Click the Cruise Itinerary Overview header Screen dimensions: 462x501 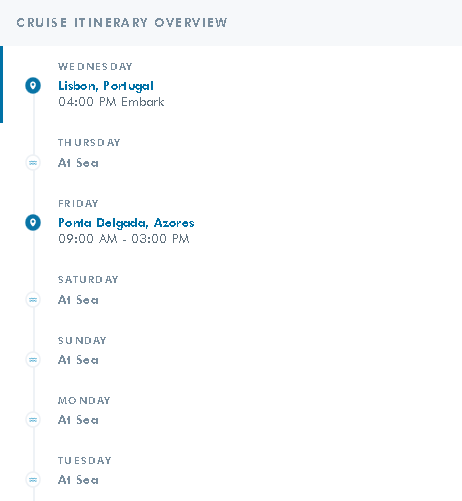tap(122, 23)
